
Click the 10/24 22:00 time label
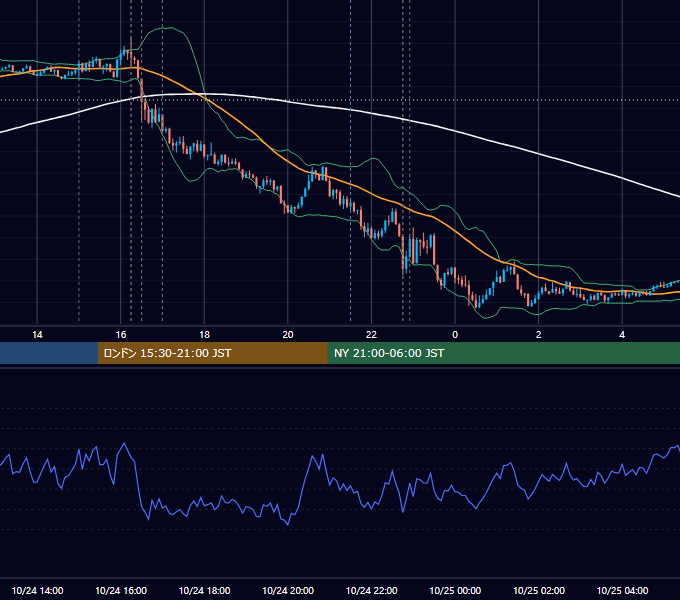(x=371, y=590)
